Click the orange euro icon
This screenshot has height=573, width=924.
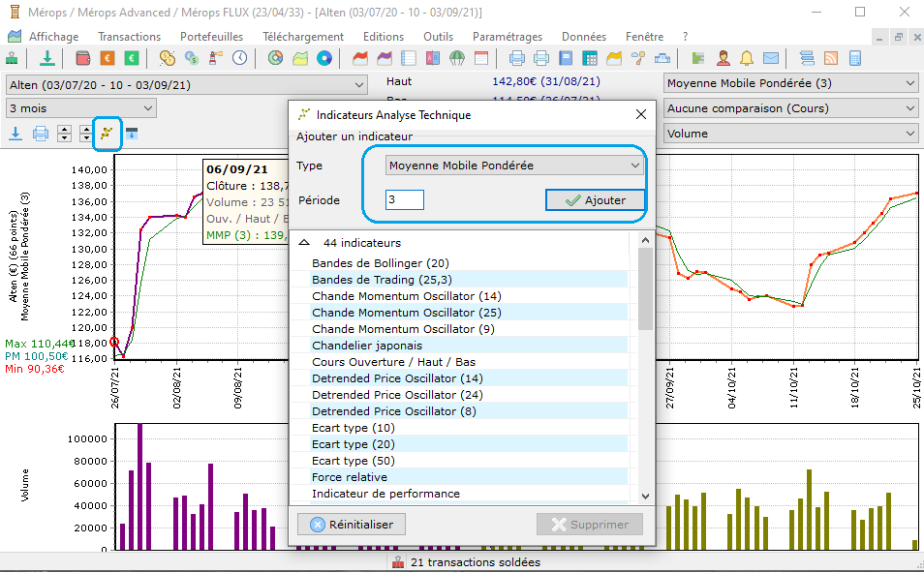click(x=108, y=58)
